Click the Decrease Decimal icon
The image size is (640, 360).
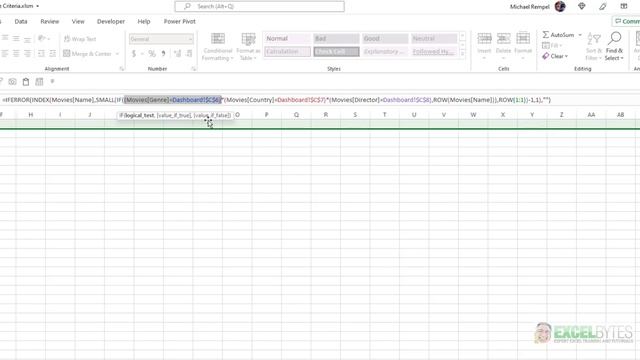pyautogui.click(x=189, y=53)
